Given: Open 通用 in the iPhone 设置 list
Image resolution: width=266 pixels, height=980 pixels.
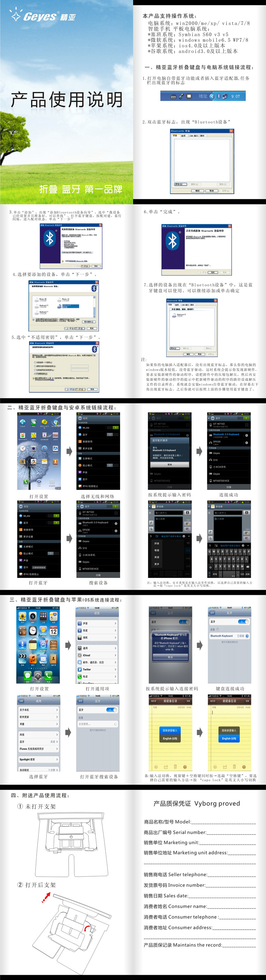Looking at the screenshot, I should click(97, 648).
